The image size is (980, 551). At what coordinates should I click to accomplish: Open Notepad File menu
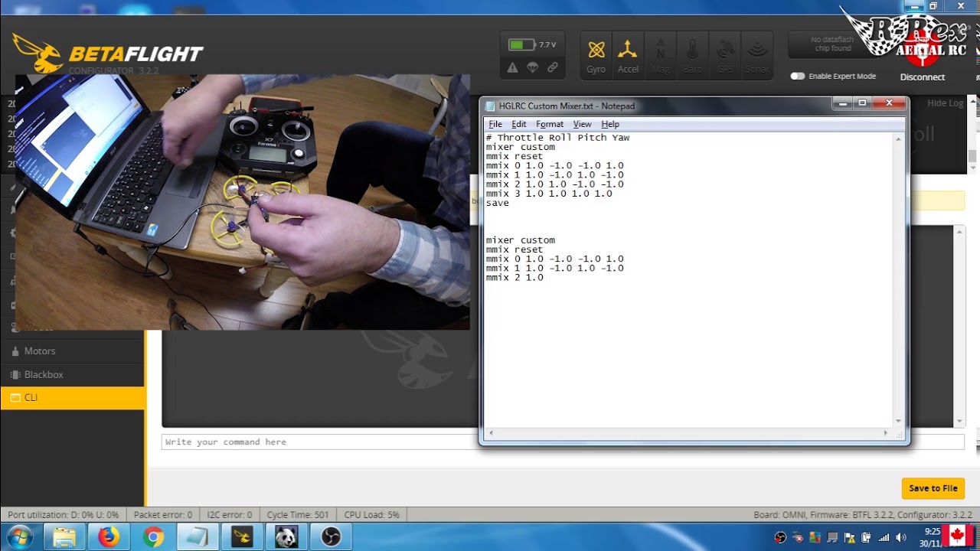coord(495,124)
